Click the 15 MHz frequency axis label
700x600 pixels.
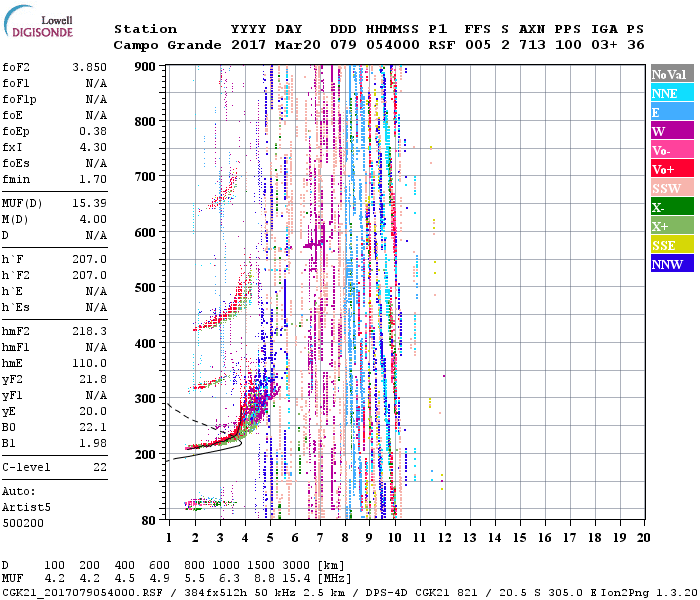(519, 538)
